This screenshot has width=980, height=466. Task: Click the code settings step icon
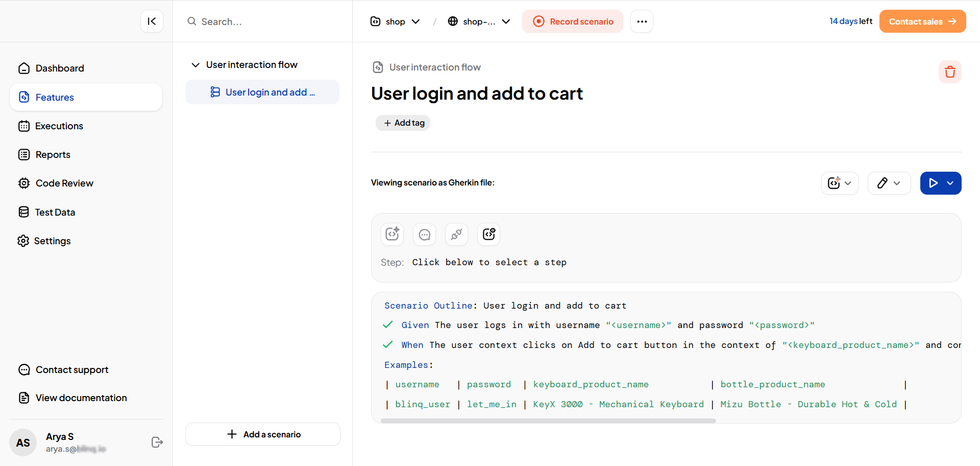(x=488, y=234)
